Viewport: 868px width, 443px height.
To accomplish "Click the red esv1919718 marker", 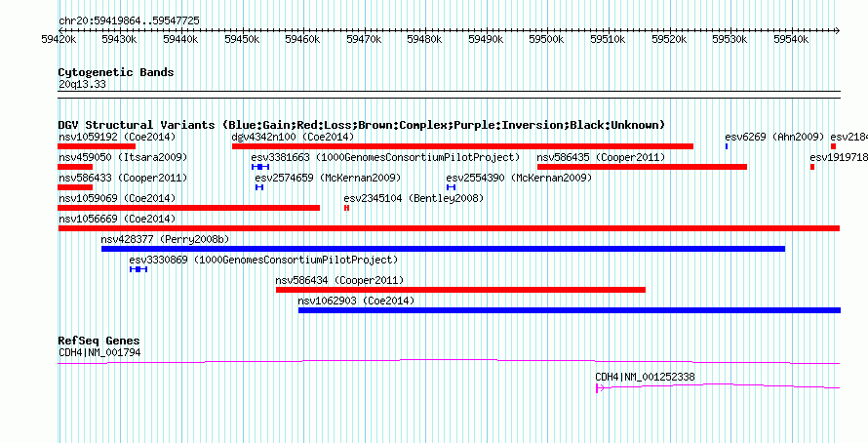I will pos(812,167).
